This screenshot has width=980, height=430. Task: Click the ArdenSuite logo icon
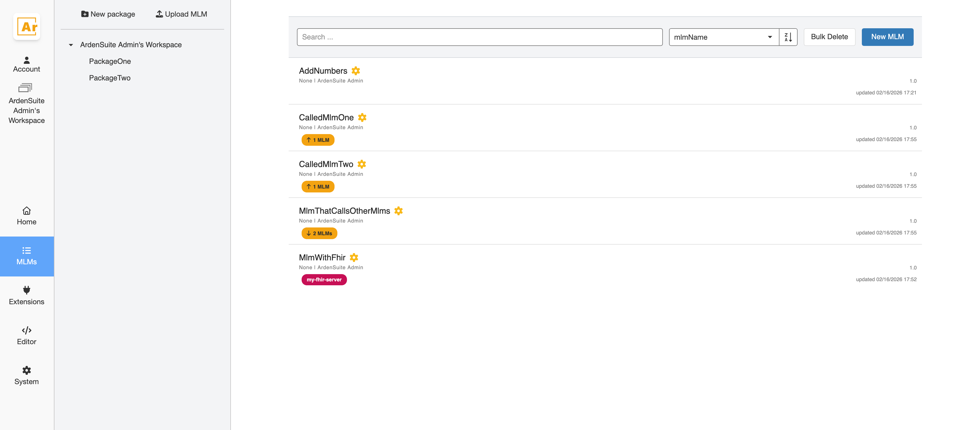point(27,27)
